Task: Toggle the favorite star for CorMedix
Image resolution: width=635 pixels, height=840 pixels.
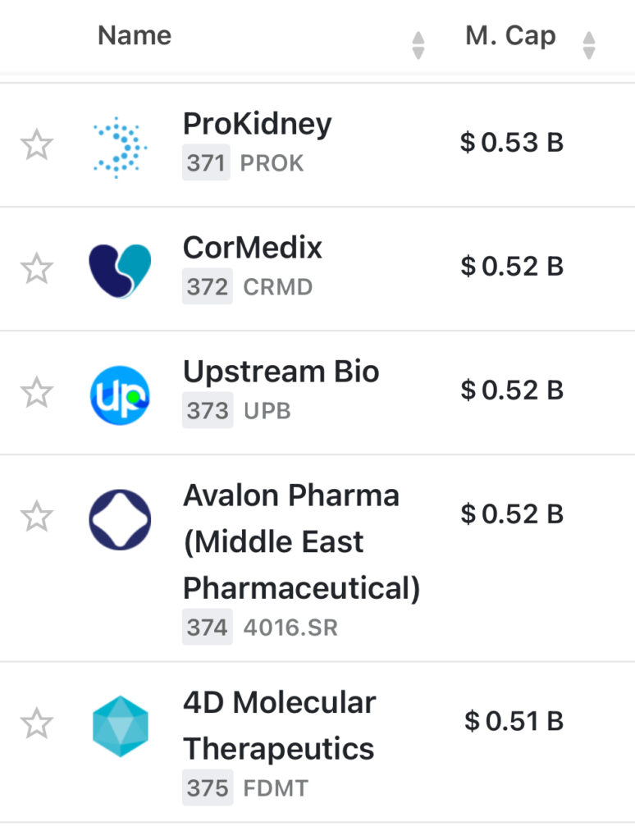Action: coord(36,270)
